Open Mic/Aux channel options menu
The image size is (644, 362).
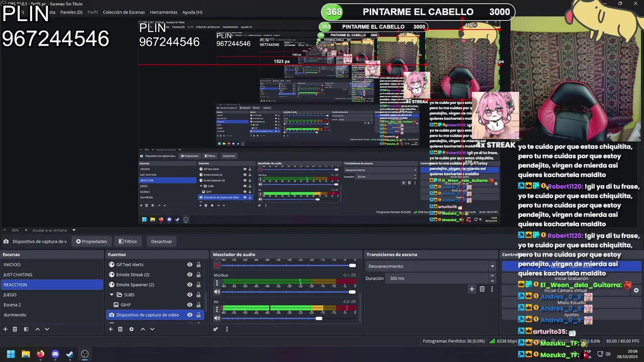click(x=217, y=283)
